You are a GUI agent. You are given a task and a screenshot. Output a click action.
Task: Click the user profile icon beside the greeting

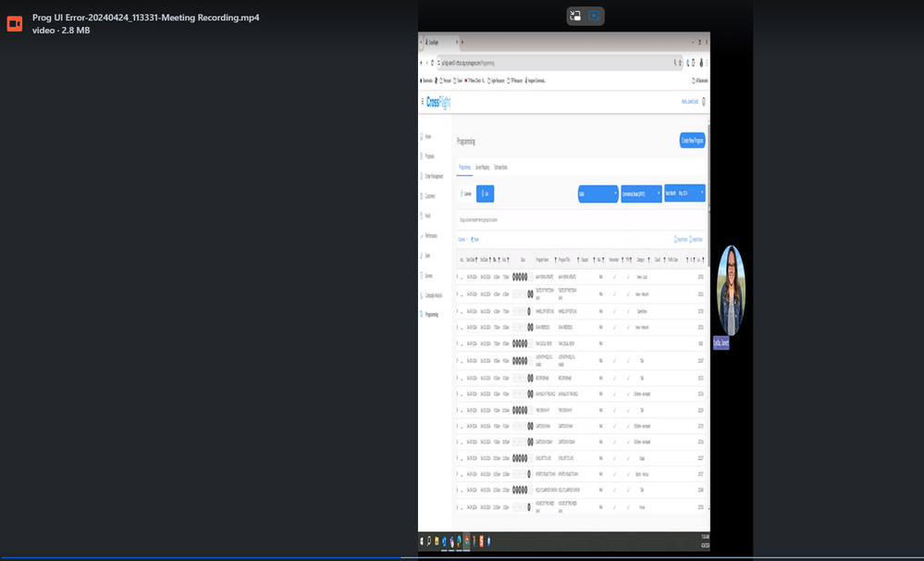[704, 102]
